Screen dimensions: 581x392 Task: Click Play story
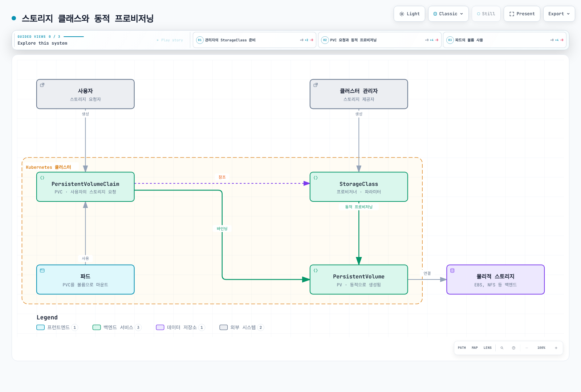tap(170, 40)
